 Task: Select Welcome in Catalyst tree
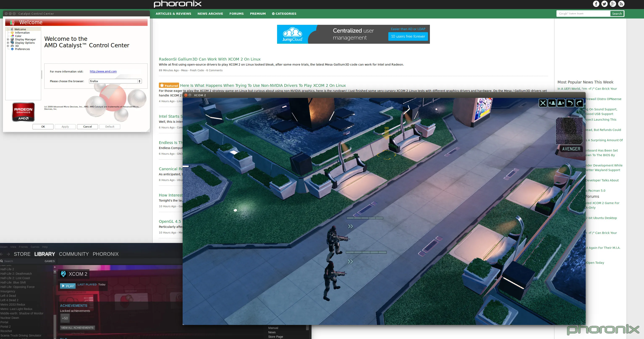point(20,29)
